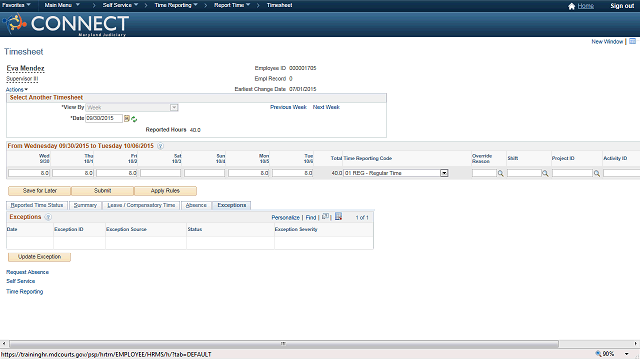The image size is (640, 360).
Task: Switch to the Summary tab
Action: click(85, 205)
